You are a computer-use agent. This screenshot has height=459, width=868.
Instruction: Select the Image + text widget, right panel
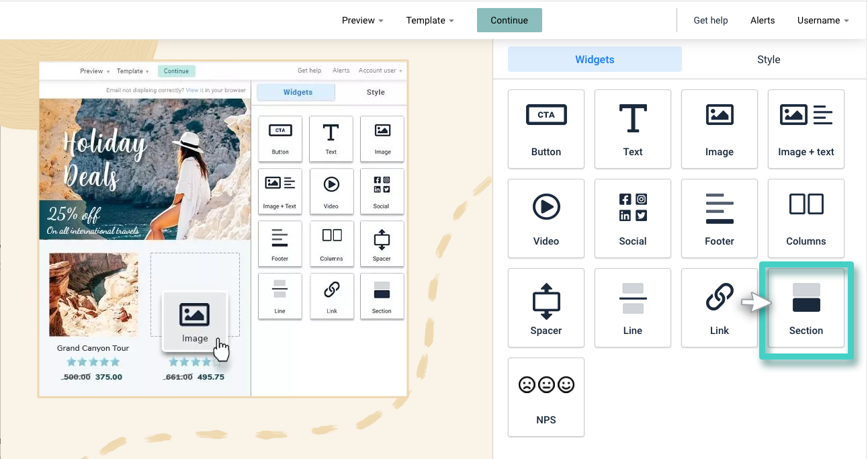click(x=806, y=129)
